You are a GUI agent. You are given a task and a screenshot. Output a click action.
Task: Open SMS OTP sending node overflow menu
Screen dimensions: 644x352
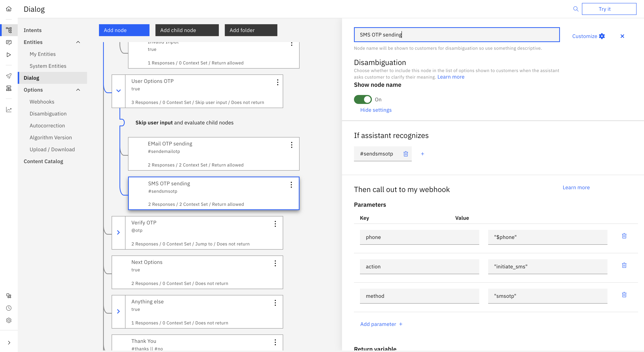(291, 185)
